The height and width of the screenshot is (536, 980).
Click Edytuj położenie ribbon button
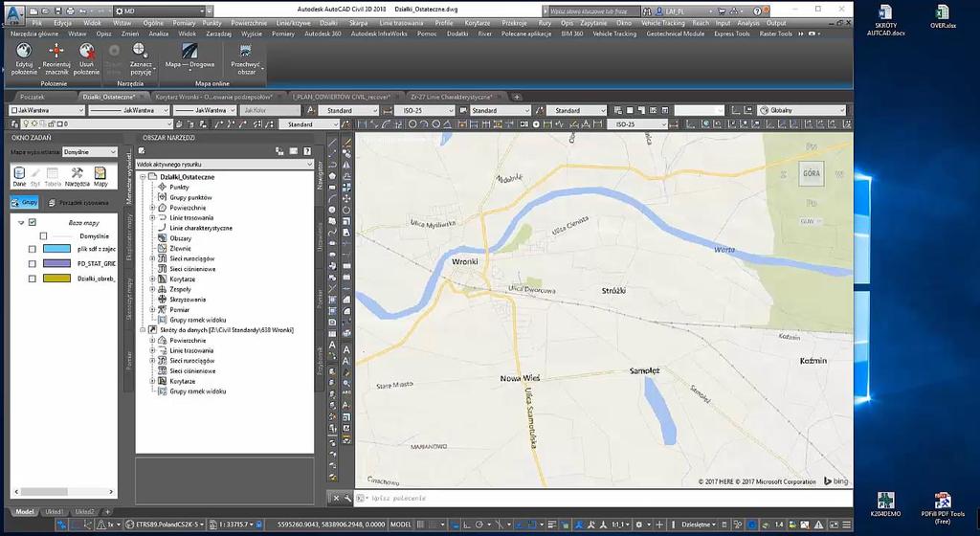point(24,59)
